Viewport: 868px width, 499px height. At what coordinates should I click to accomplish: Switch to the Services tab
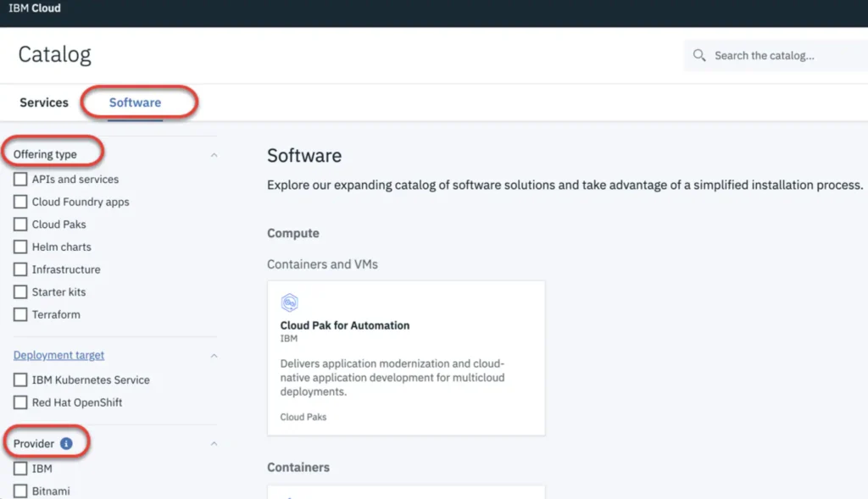(x=43, y=102)
